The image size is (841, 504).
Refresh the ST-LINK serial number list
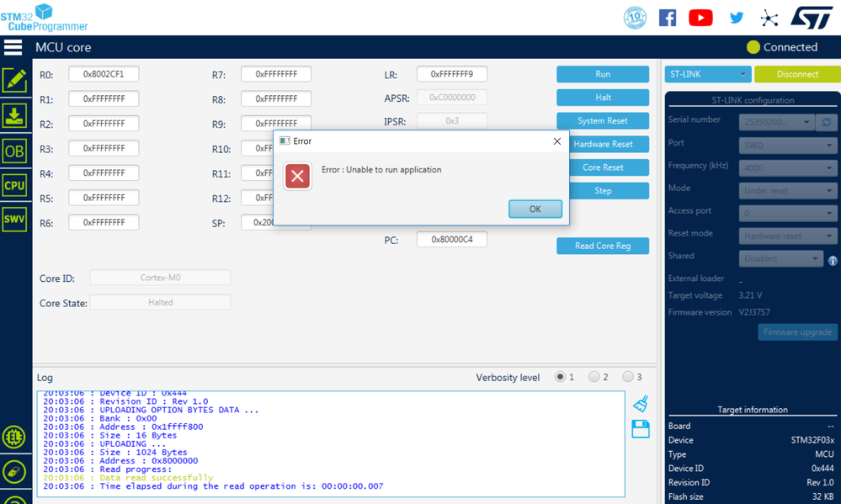(827, 122)
